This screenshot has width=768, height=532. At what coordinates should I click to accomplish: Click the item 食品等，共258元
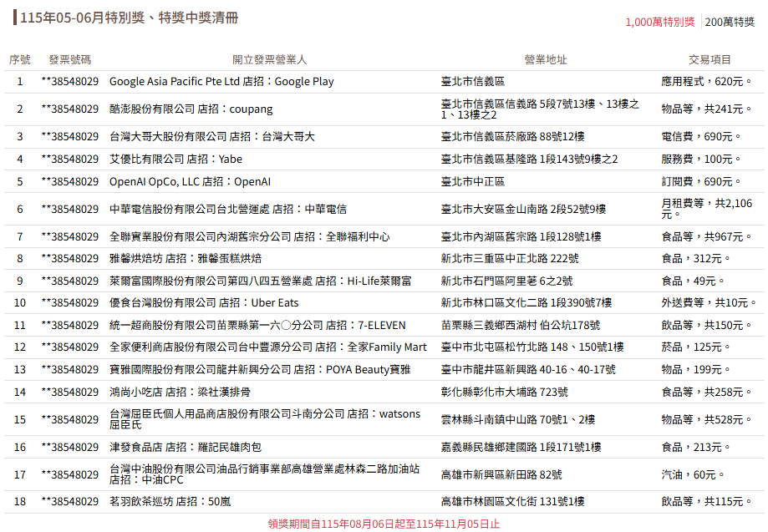[x=706, y=392]
